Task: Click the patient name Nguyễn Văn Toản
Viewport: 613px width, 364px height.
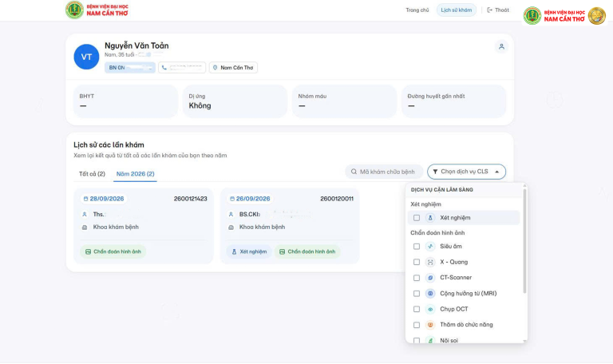Action: click(136, 45)
